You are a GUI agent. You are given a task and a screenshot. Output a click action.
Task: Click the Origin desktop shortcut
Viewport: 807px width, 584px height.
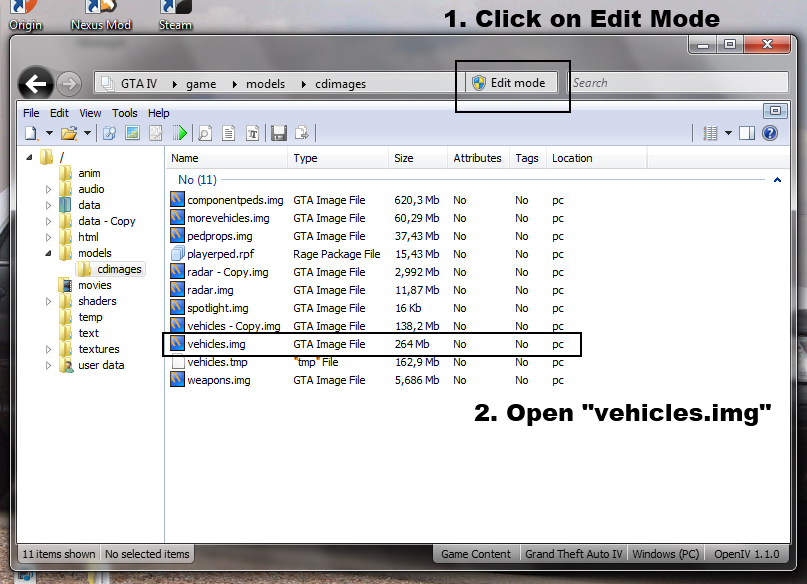click(x=25, y=16)
